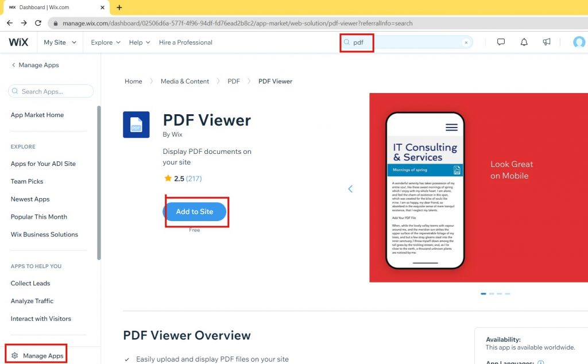Viewport: 588px width, 364px height.
Task: Open the announcements megaphone icon
Action: [x=547, y=42]
